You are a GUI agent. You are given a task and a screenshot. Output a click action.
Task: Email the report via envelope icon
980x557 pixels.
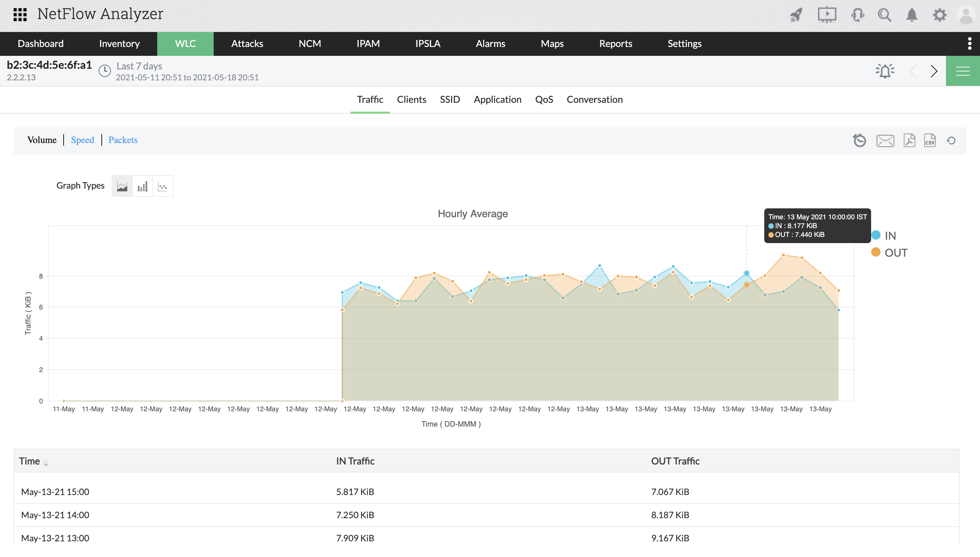coord(885,141)
